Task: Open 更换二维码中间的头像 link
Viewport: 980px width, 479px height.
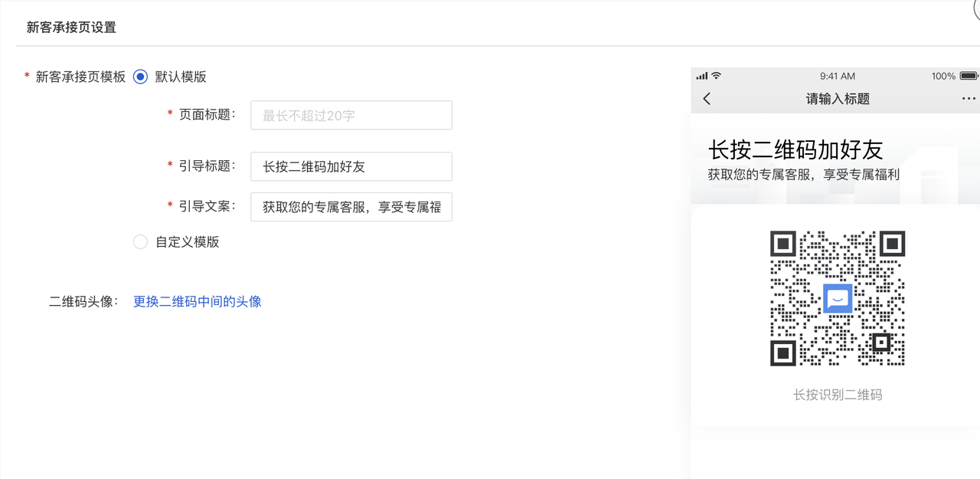Action: pyautogui.click(x=198, y=301)
